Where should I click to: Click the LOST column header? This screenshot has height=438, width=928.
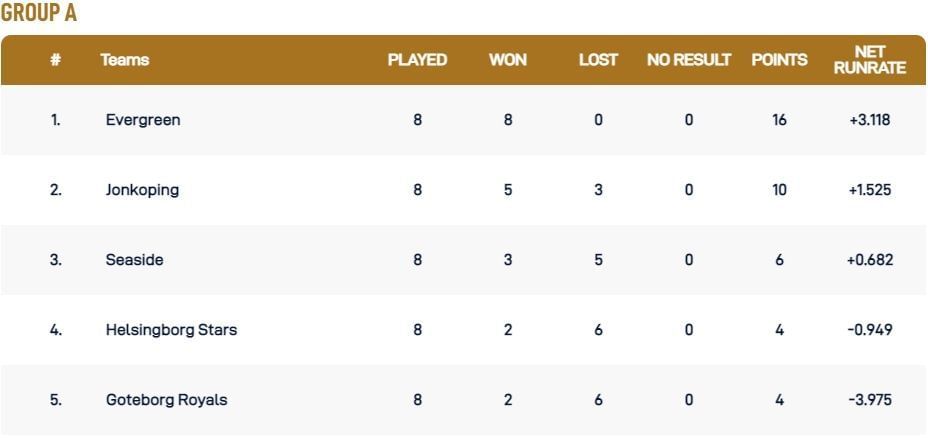tap(598, 60)
